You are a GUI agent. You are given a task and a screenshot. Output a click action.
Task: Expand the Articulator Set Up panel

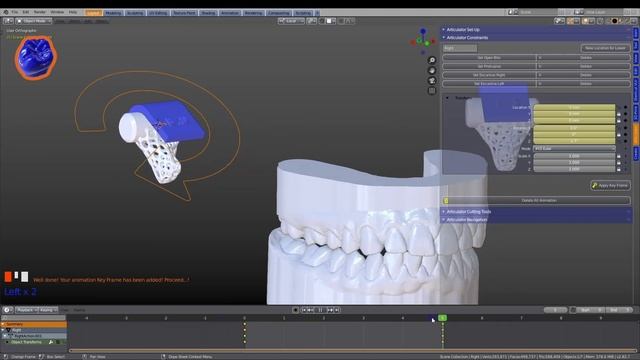coord(536,30)
